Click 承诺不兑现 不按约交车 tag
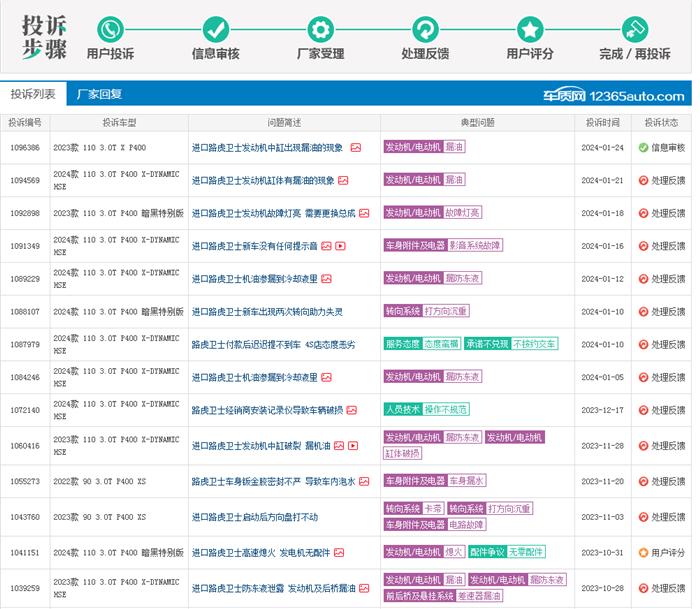 (x=511, y=344)
